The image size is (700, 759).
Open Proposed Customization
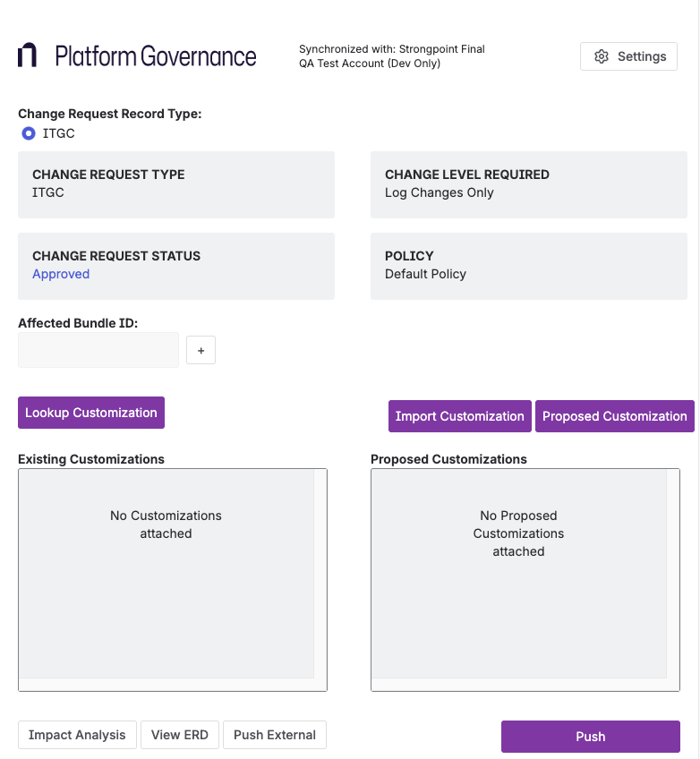coord(615,416)
